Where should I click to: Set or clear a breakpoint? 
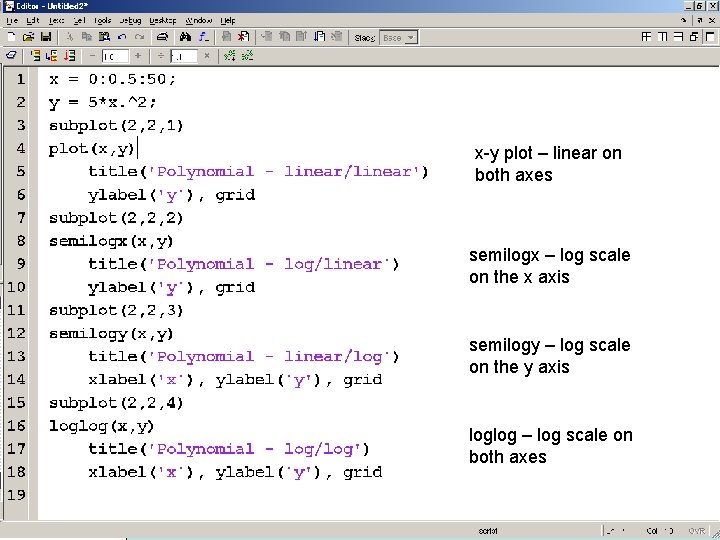[226, 37]
